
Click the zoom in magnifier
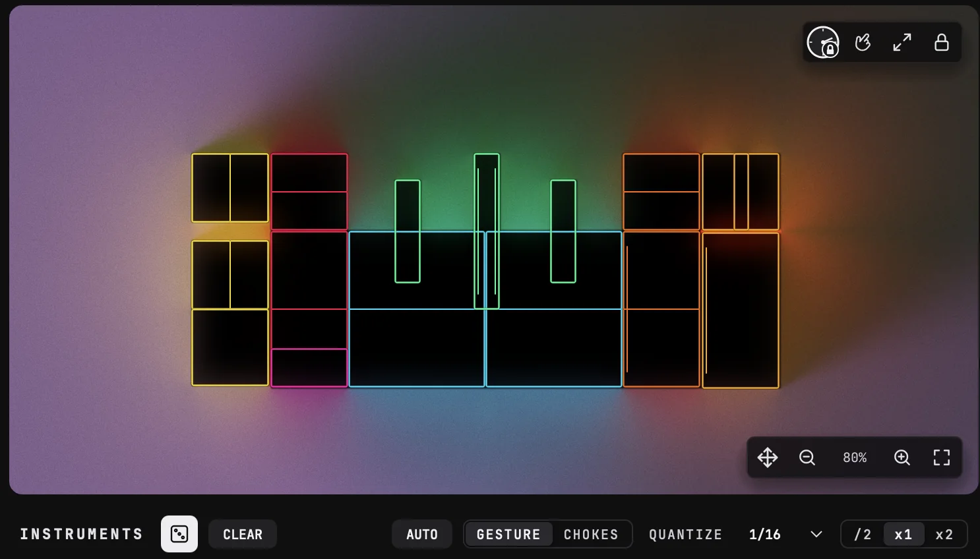tap(902, 457)
